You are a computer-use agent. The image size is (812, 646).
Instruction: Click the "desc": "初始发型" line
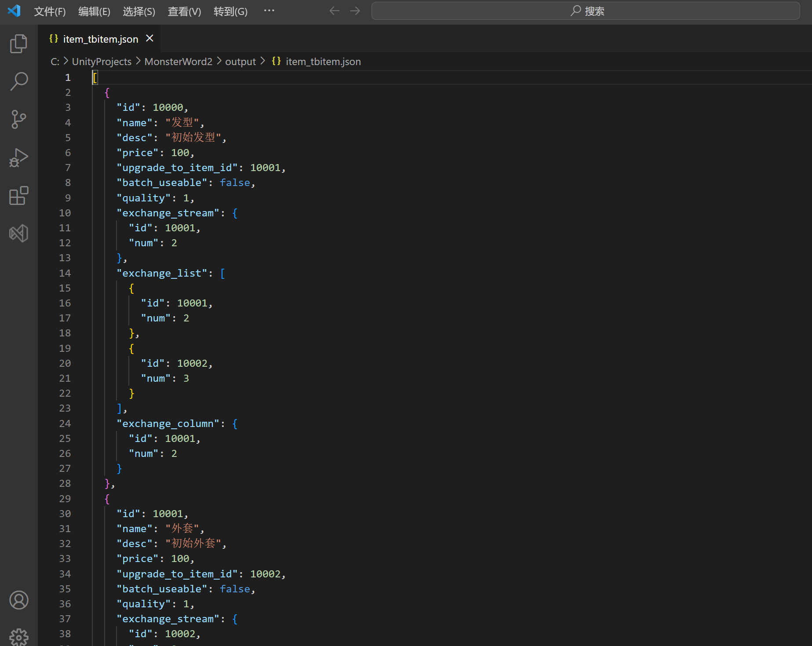[171, 138]
